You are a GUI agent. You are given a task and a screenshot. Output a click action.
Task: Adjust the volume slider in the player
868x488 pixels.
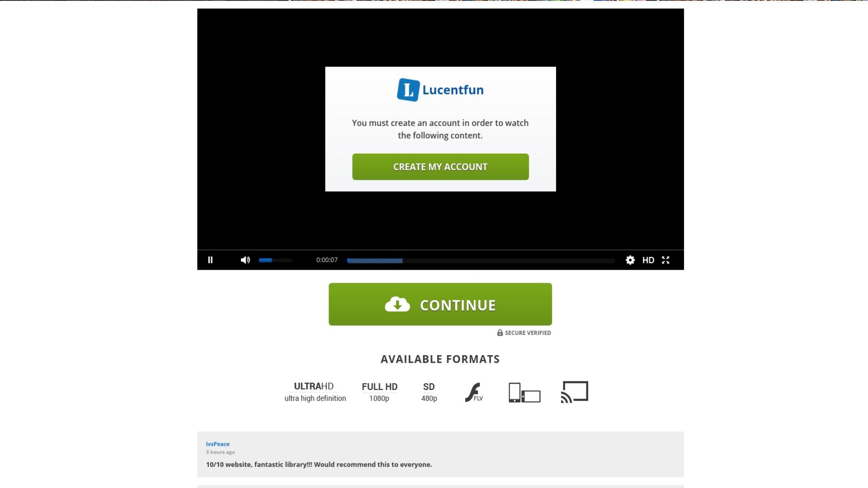[x=275, y=260]
